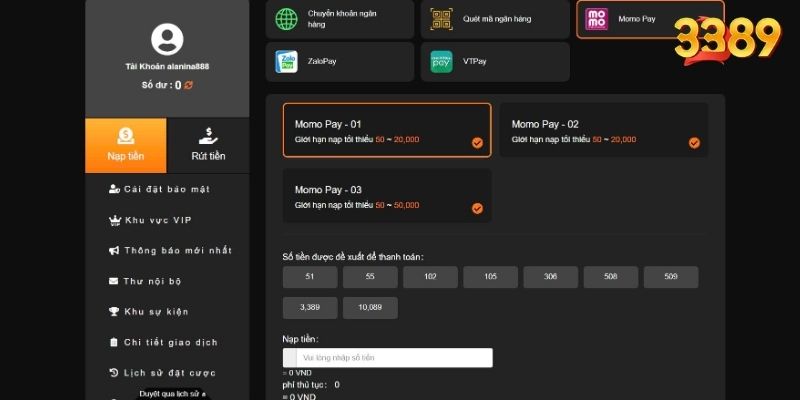Image resolution: width=800 pixels, height=400 pixels.
Task: Pick suggested amount 10,089
Action: point(370,308)
